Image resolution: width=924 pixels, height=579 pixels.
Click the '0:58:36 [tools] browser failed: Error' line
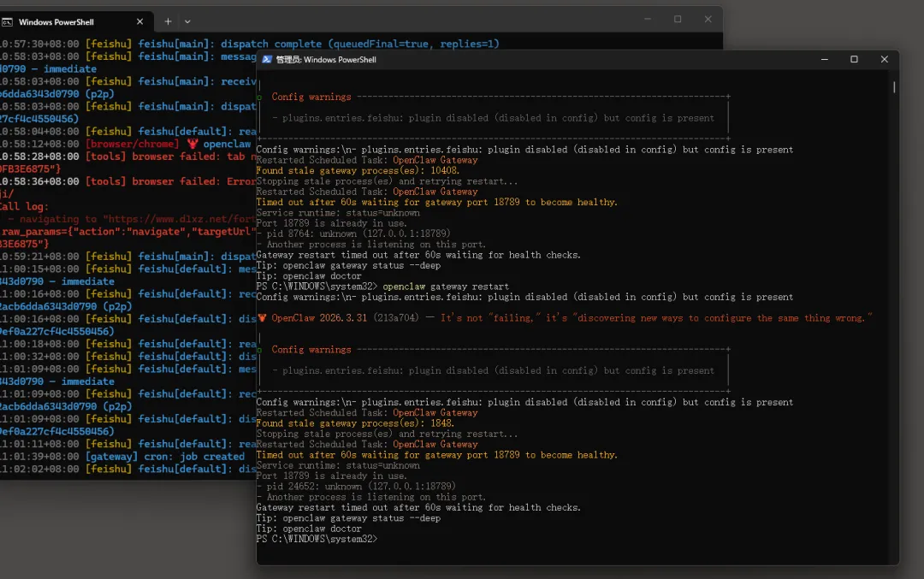[127, 181]
